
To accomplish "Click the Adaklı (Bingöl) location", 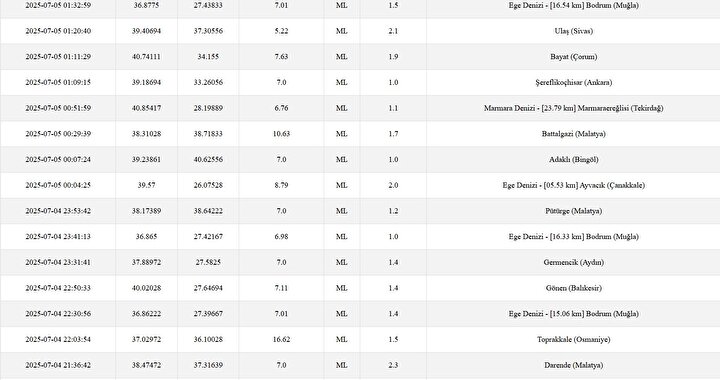I will pos(573,160).
